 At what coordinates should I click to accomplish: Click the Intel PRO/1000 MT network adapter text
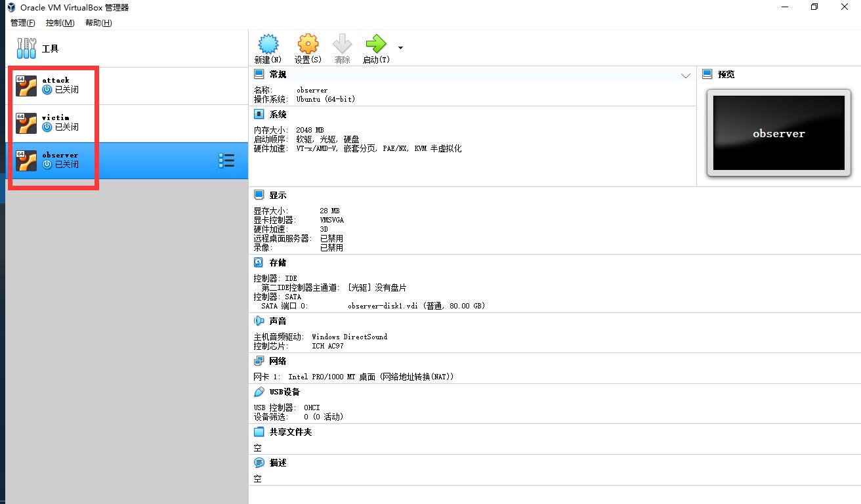click(x=371, y=377)
